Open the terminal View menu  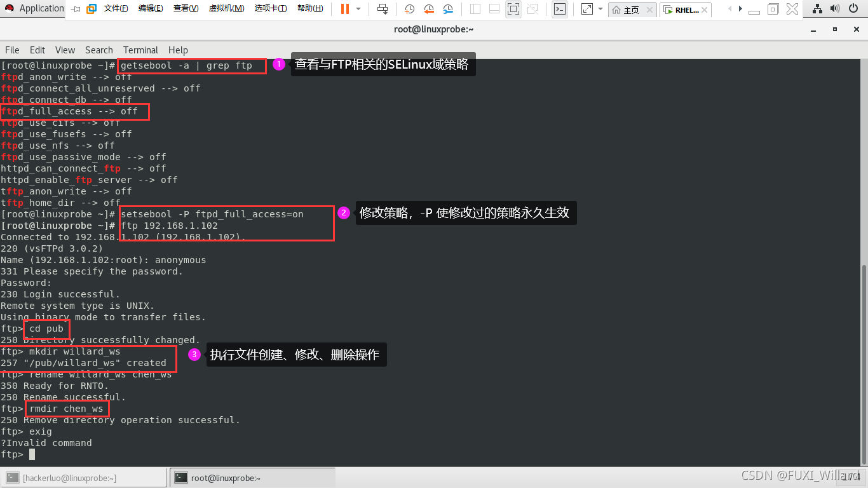[65, 50]
